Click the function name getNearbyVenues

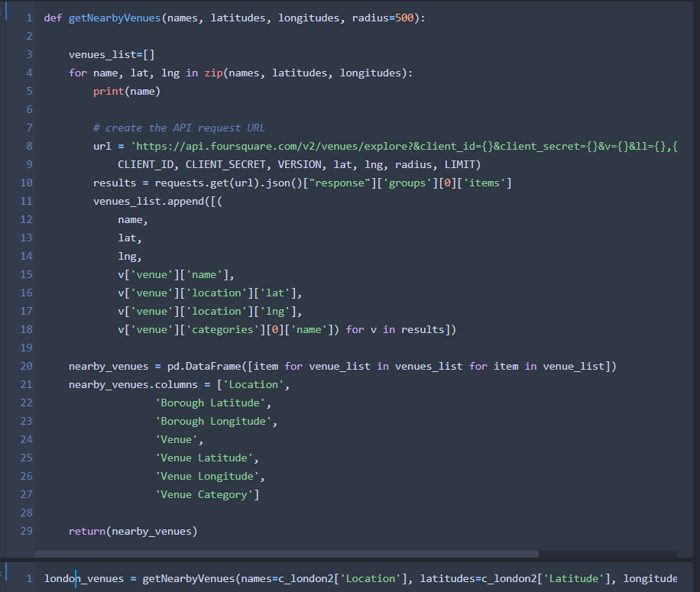tap(114, 18)
